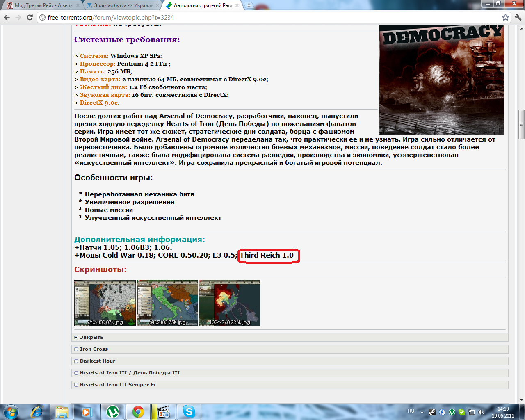Open the media player taskbar icon
The height and width of the screenshot is (420, 525).
pyautogui.click(x=87, y=411)
